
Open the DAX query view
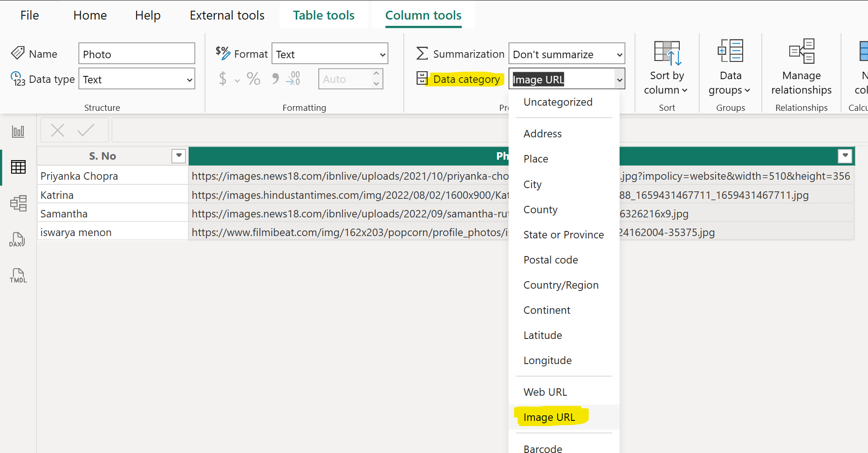point(17,239)
